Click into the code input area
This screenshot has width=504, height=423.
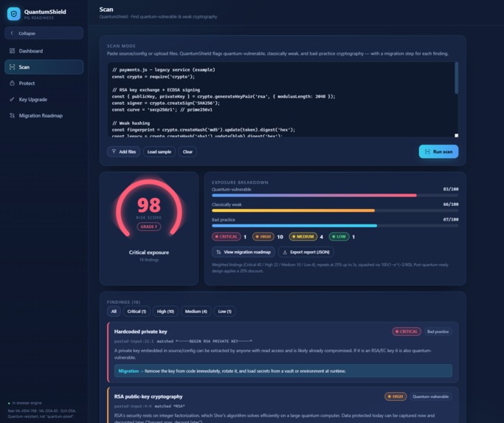click(281, 100)
